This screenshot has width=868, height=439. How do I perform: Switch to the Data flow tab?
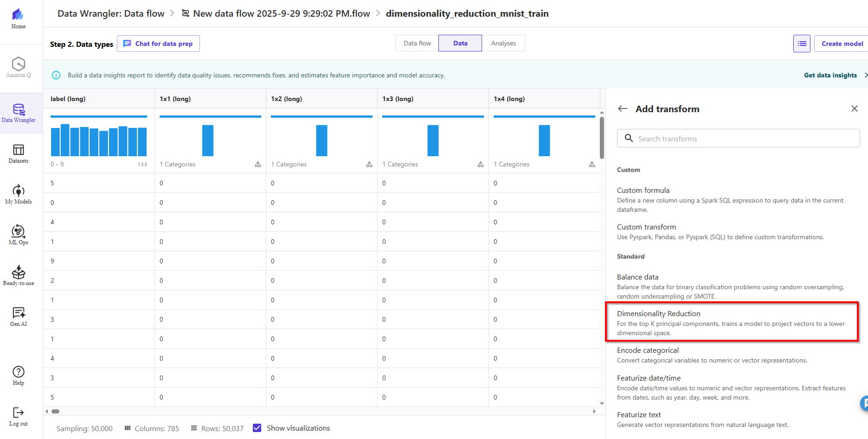point(417,43)
